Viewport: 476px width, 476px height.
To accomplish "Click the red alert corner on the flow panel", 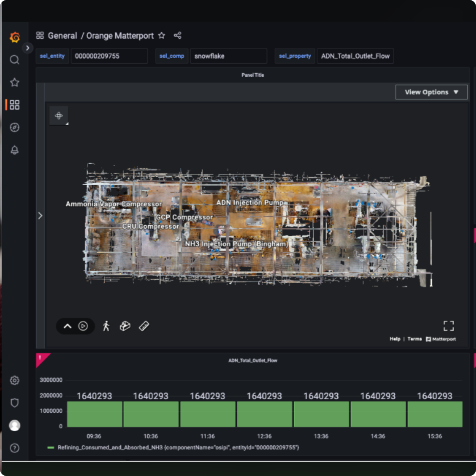I will [40, 358].
